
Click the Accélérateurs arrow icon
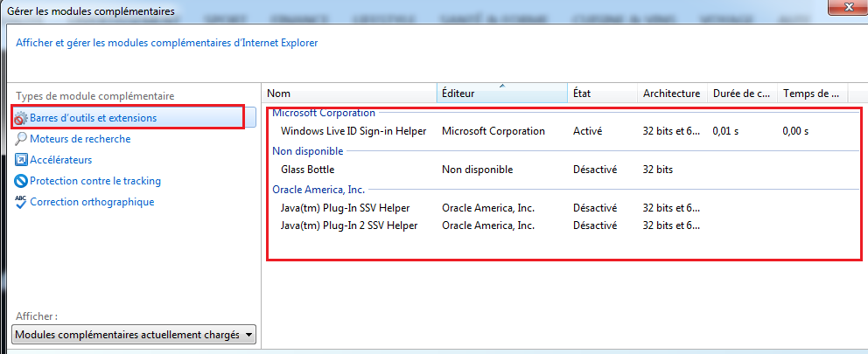coord(20,160)
